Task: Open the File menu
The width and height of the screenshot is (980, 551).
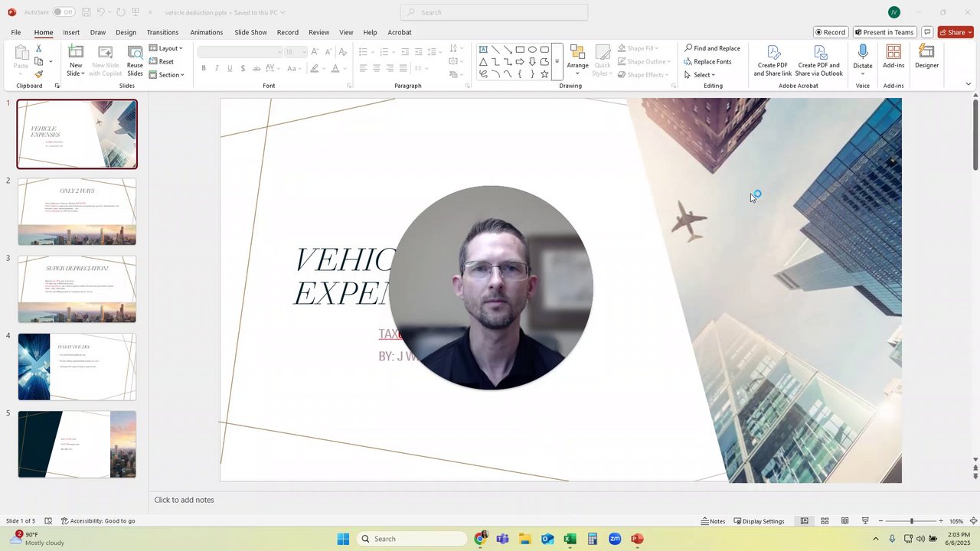Action: coord(16,32)
